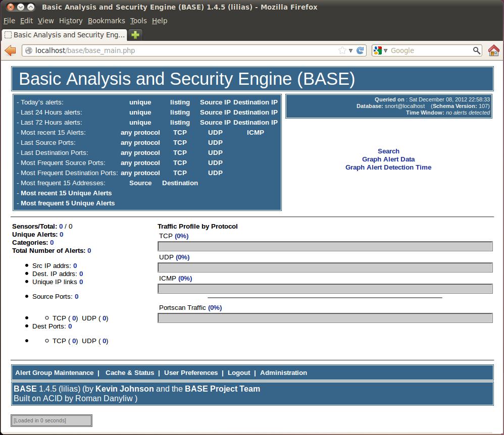504x435 pixels.
Task: Open Most frequent 5 Unique Alerts
Action: click(x=68, y=203)
